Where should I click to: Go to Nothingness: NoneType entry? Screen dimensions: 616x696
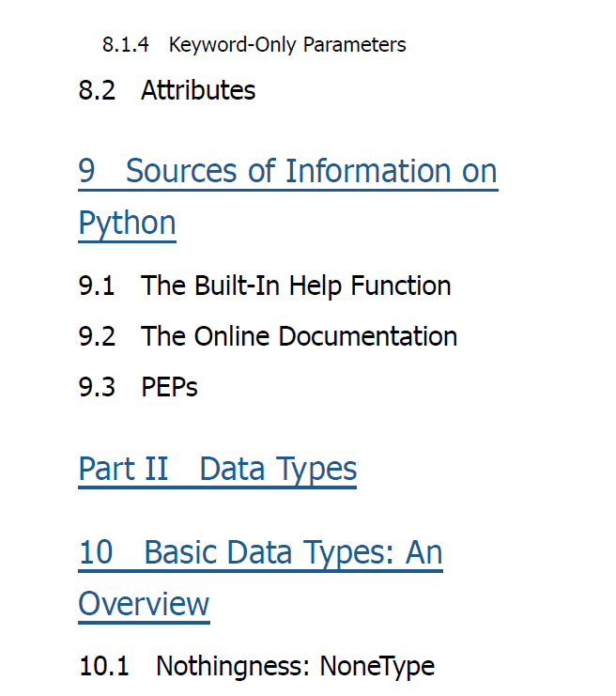(x=296, y=666)
